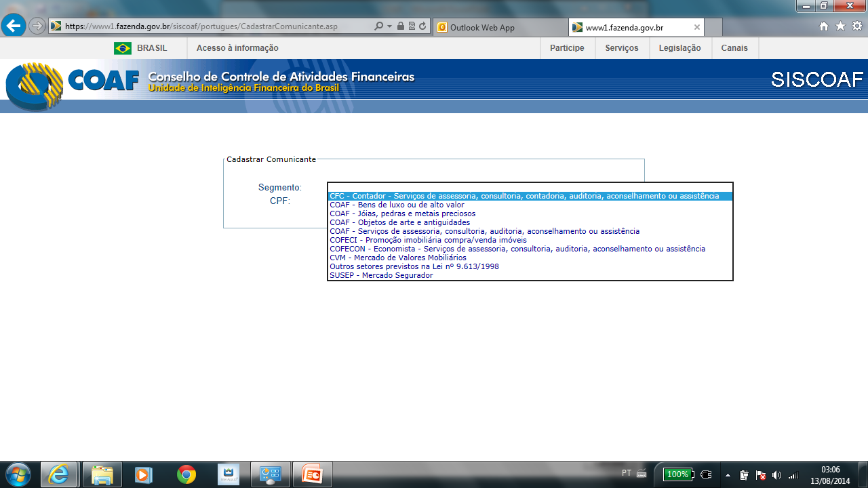
Task: Click the refresh page icon
Action: tap(423, 26)
